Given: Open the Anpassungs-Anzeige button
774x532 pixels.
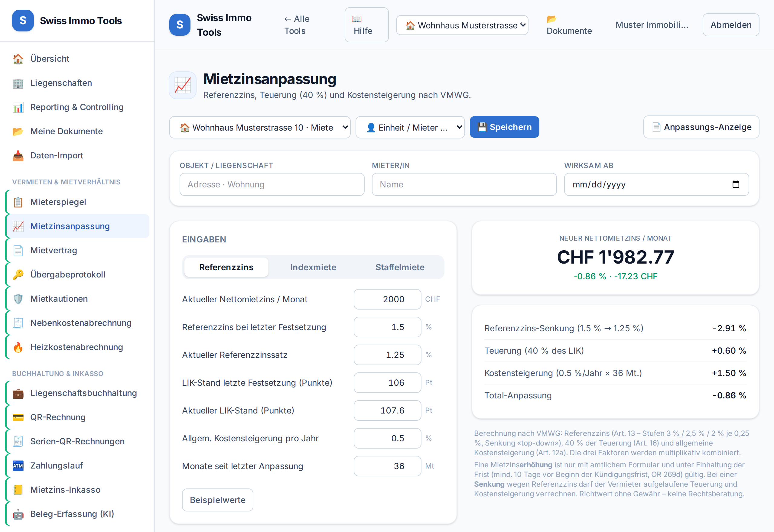Looking at the screenshot, I should pos(701,127).
